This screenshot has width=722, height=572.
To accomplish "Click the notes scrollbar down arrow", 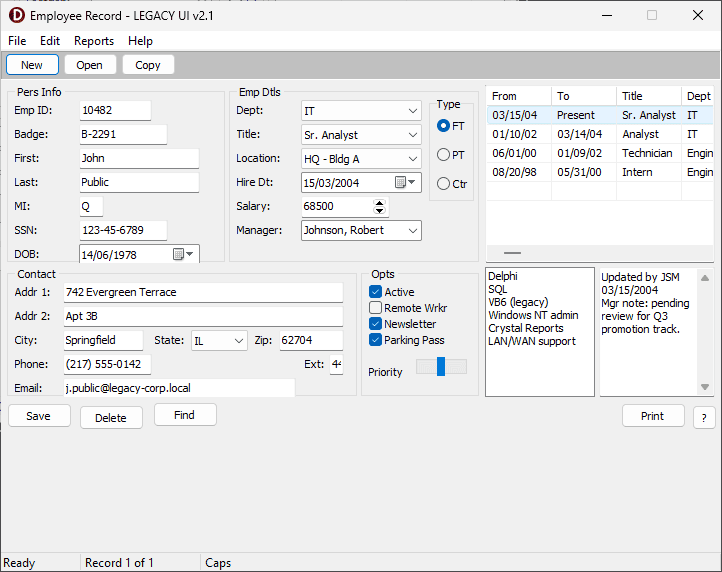I will 705,387.
